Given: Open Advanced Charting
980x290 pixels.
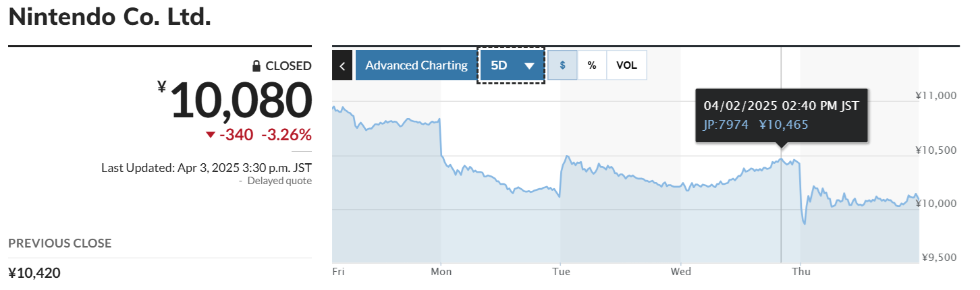Looking at the screenshot, I should pos(416,65).
